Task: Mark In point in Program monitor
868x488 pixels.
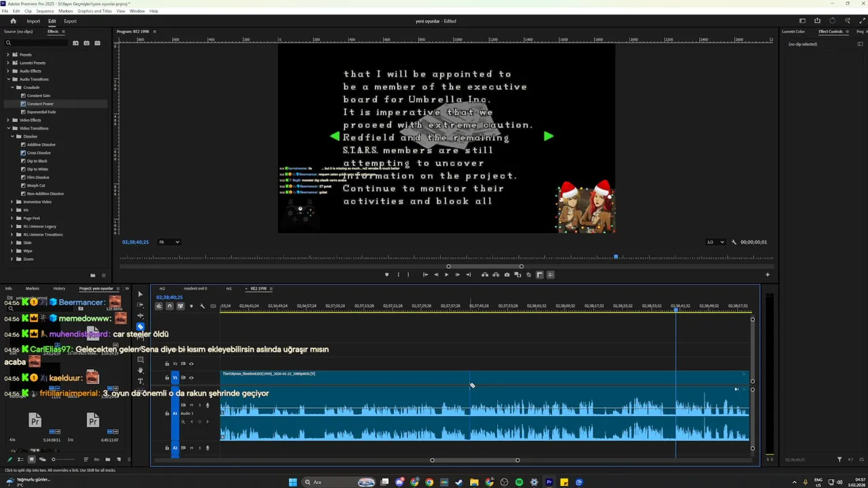Action: click(398, 274)
